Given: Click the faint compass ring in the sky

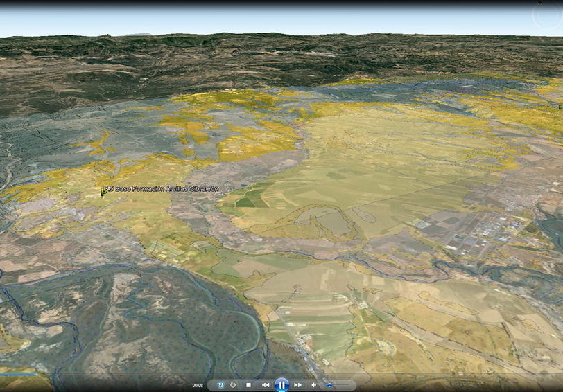Looking at the screenshot, I should point(546,17).
